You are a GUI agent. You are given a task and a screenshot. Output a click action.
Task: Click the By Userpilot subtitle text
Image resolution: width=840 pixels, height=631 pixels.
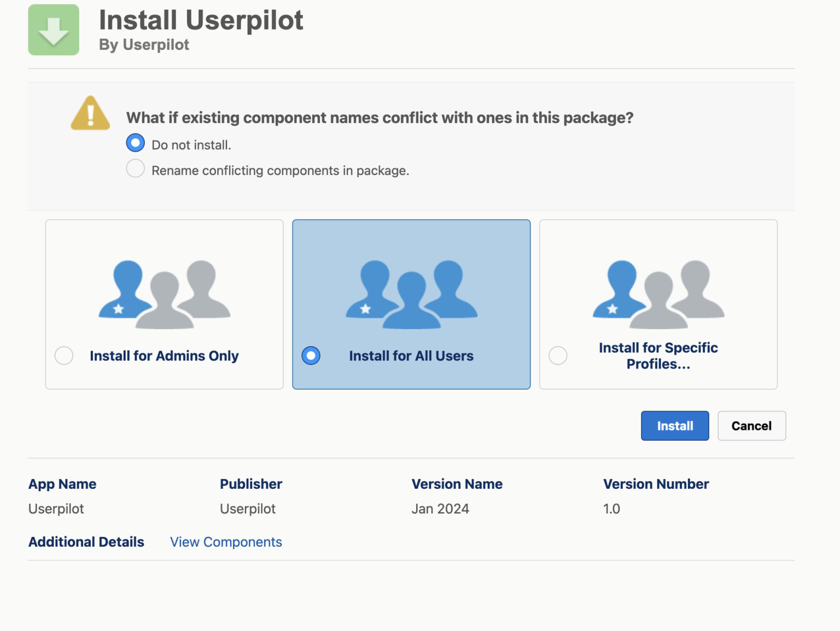coord(144,44)
